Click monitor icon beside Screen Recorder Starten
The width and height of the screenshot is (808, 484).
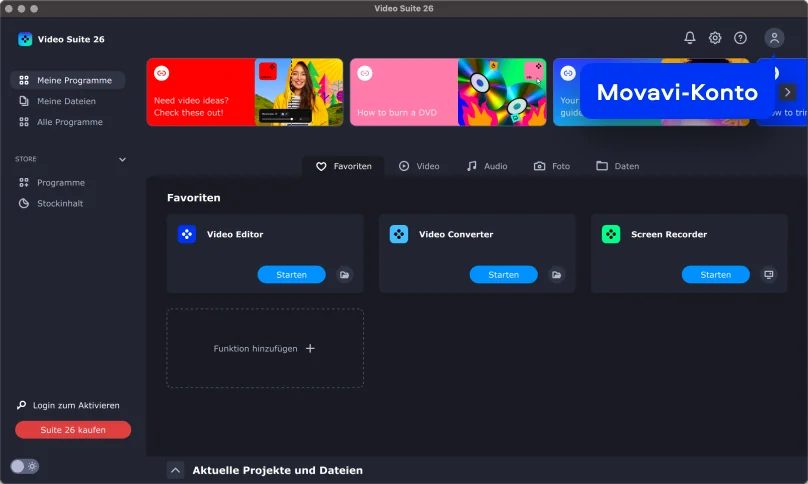tap(769, 274)
